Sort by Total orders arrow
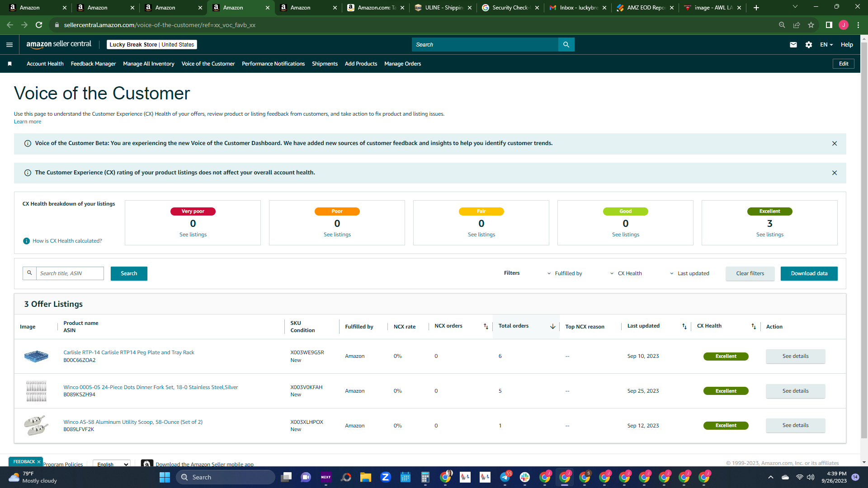The image size is (868, 488). (552, 326)
